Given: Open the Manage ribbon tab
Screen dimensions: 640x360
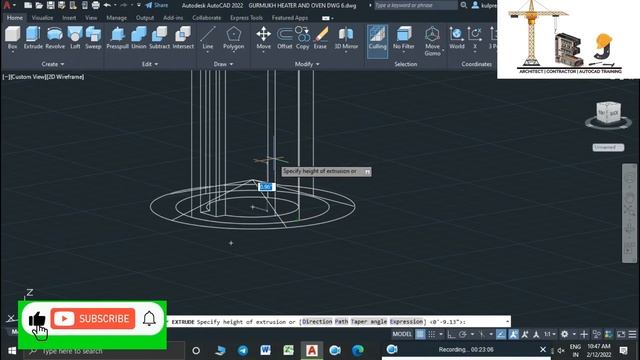Looking at the screenshot, I should coord(116,18).
